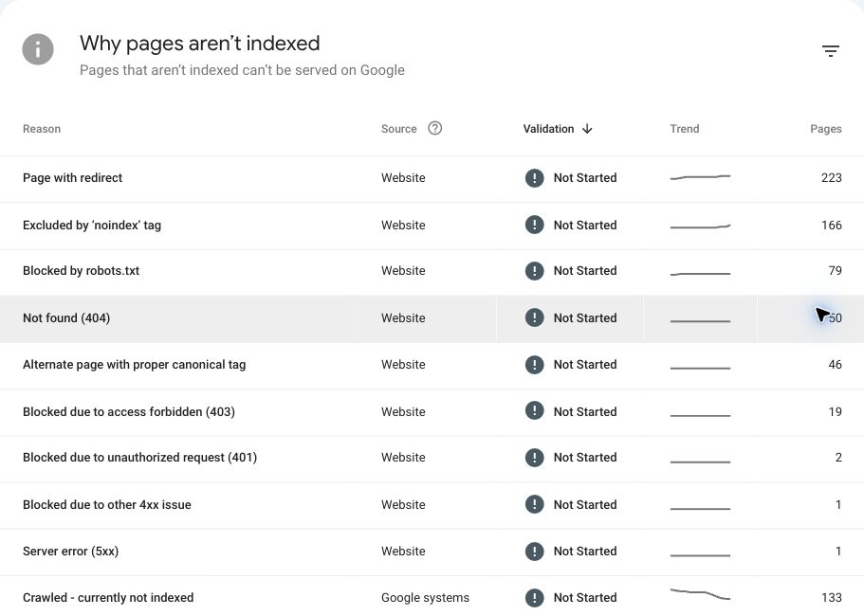Open Blocked due to unauthorized request (401)

139,458
